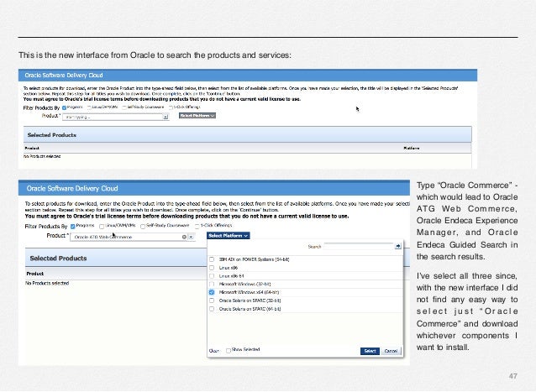Check Microsoft Windows (32-bit) platform

click(x=212, y=284)
